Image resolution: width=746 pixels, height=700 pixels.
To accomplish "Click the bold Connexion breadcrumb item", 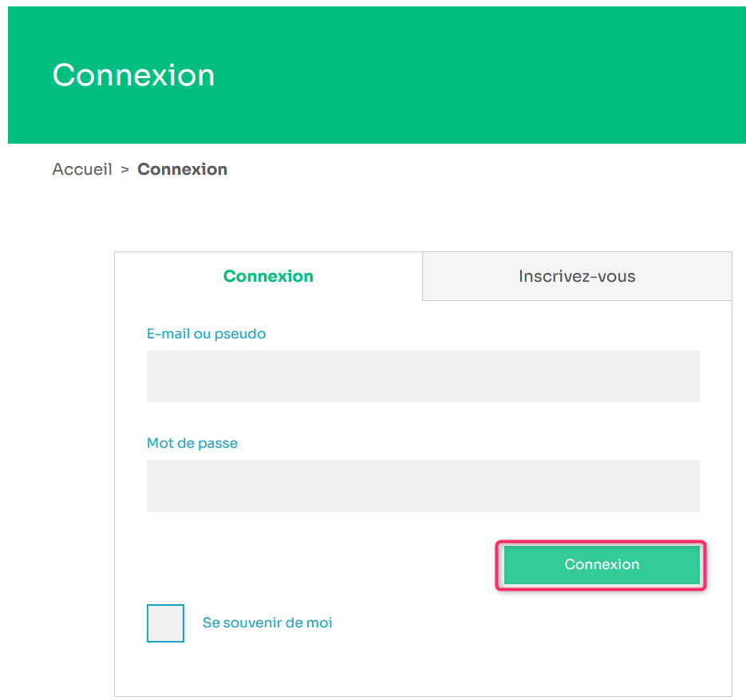I will [x=182, y=169].
